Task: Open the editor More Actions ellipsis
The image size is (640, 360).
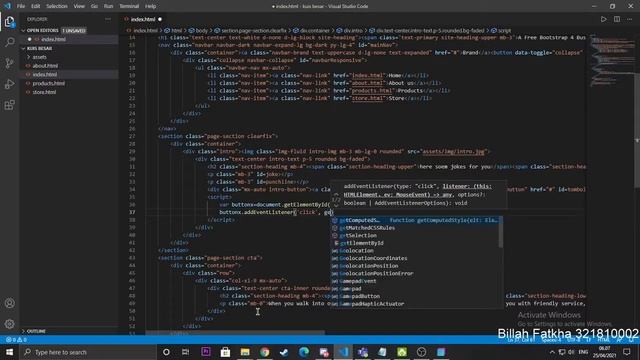Action: 630,19
